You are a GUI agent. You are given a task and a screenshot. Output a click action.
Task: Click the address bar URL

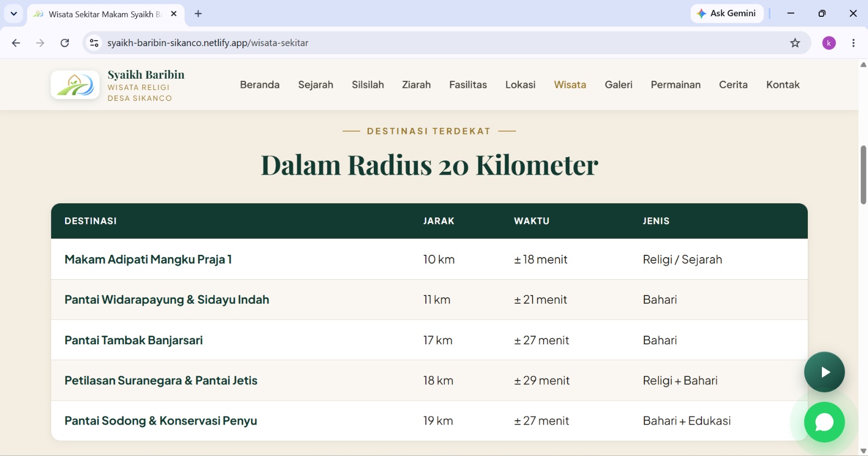(208, 43)
